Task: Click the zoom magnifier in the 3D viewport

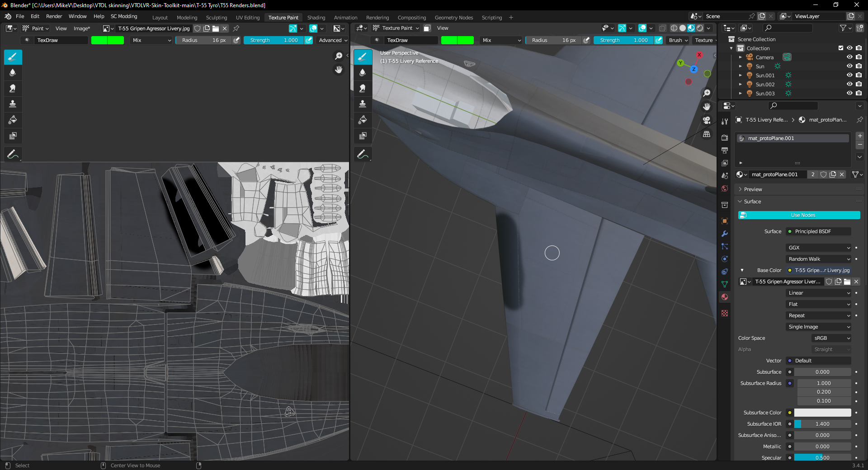Action: coord(707,93)
